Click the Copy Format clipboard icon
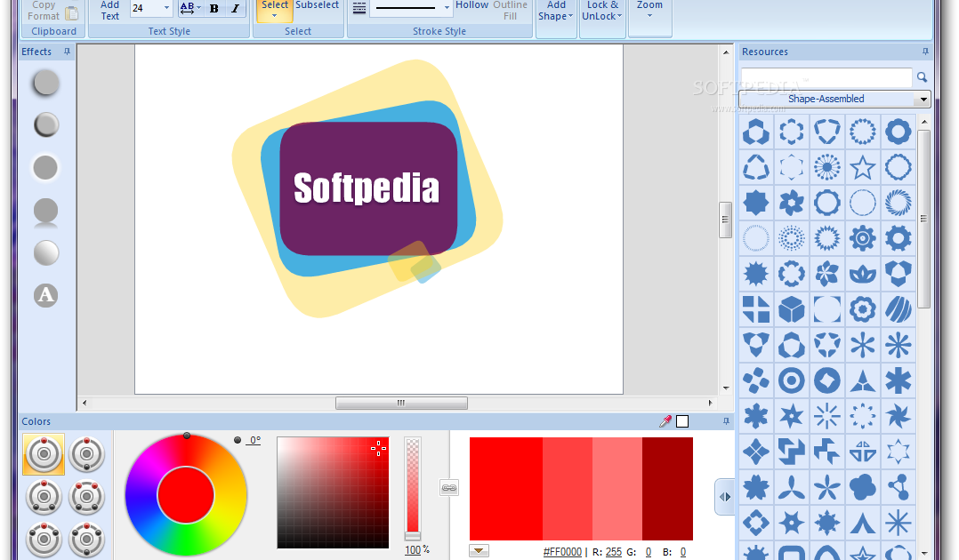The width and height of the screenshot is (959, 560). [x=72, y=12]
